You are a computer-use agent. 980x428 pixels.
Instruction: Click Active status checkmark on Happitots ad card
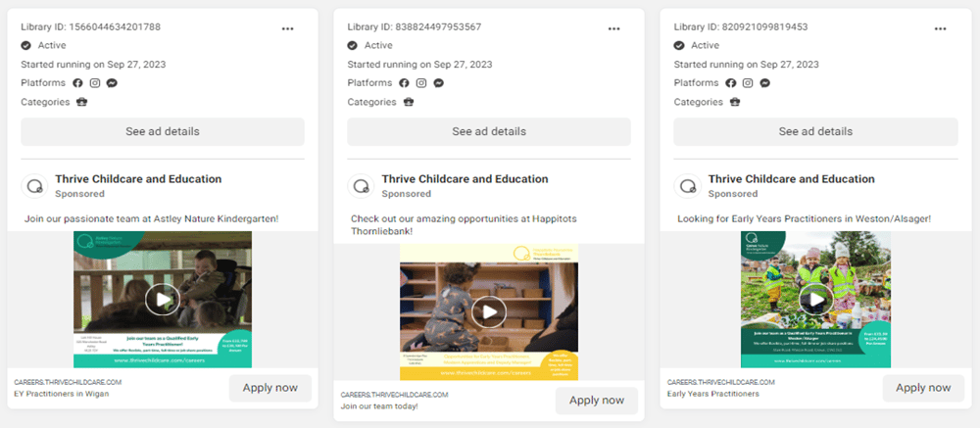(x=353, y=45)
